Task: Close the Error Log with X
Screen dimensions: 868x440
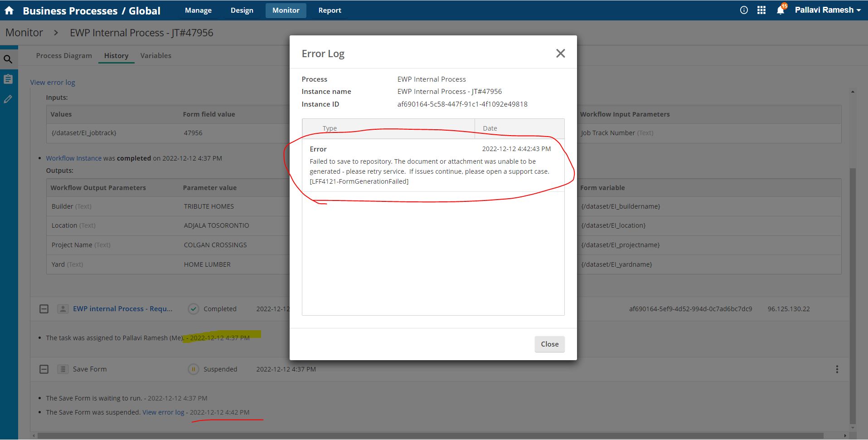Action: [560, 54]
